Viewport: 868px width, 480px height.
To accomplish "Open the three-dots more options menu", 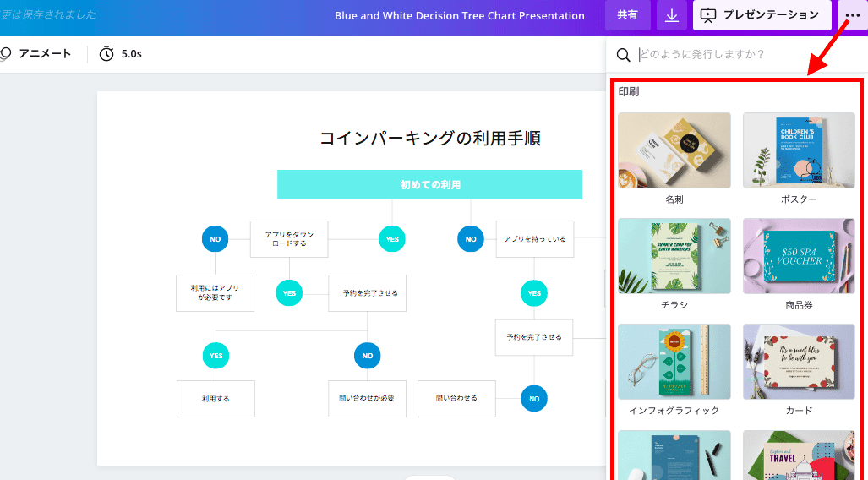I will pyautogui.click(x=853, y=15).
